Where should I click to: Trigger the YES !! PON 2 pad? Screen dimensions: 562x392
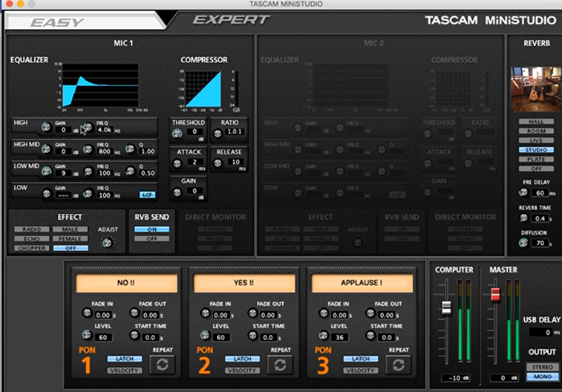[244, 283]
